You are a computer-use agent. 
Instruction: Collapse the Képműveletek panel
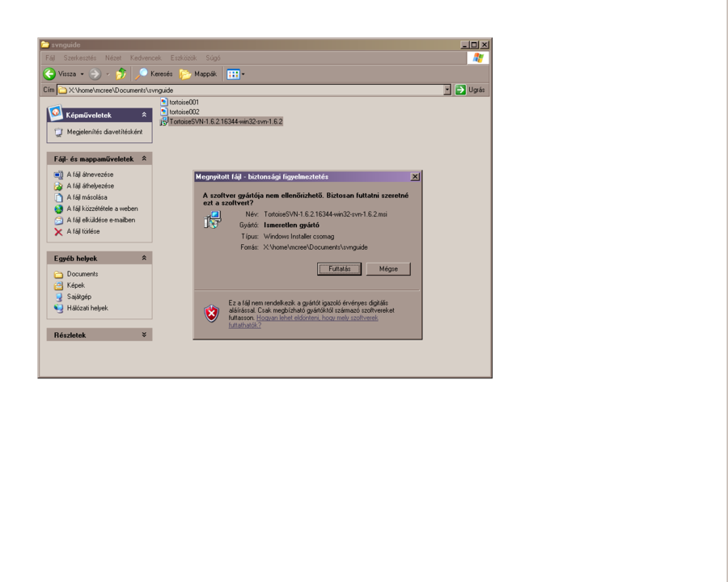[x=144, y=115]
